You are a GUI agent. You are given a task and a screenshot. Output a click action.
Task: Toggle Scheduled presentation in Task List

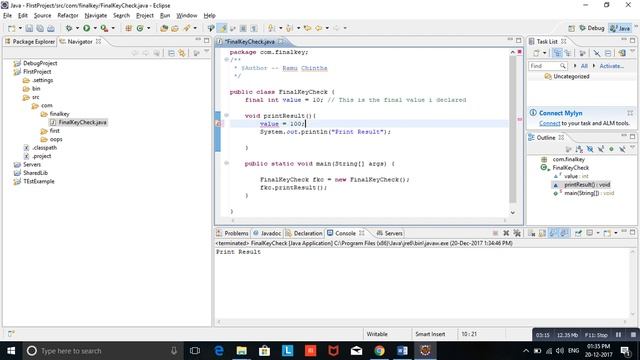(568, 53)
